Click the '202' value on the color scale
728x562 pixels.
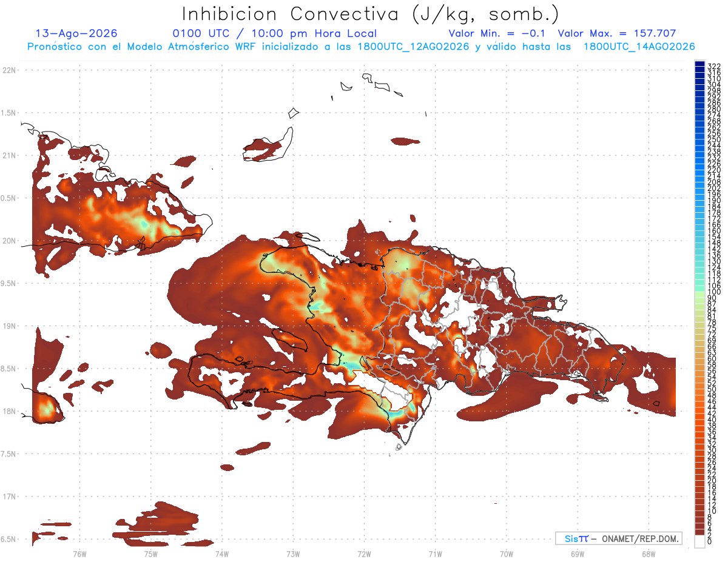714,188
